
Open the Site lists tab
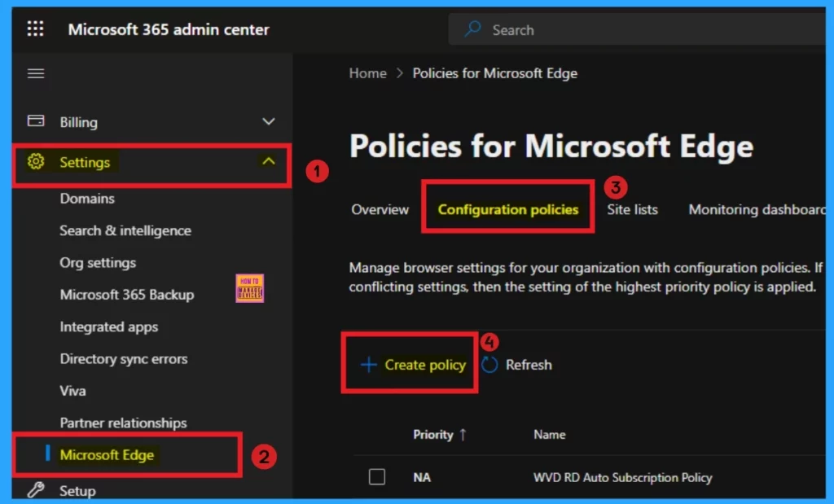click(632, 209)
